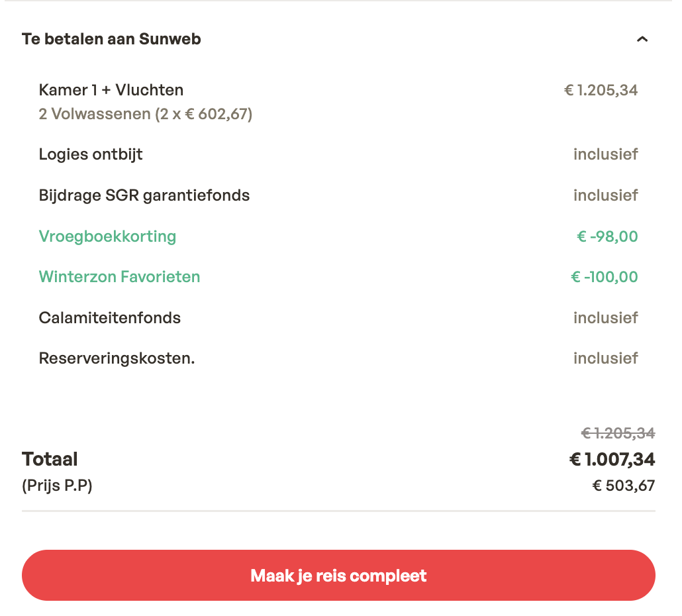Select the "(Prijs P.P)" label
The image size is (682, 616).
57,486
